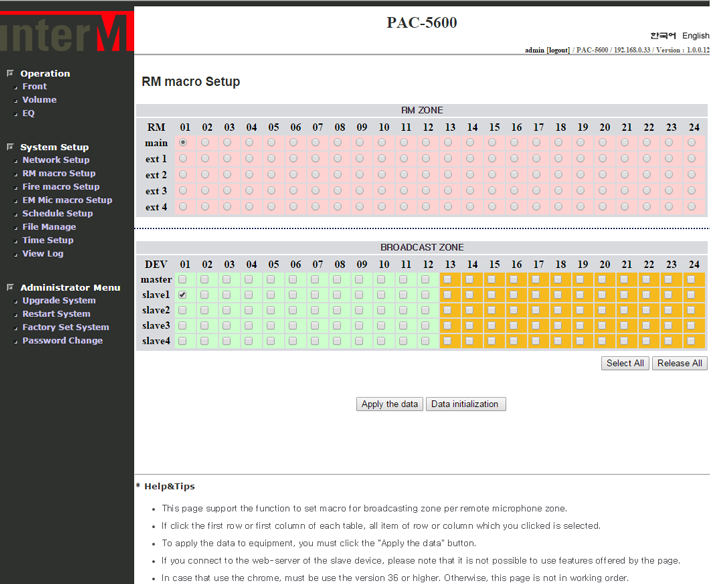This screenshot has height=584, width=710.
Task: Click the Administrator Menu heading
Action: click(x=70, y=287)
